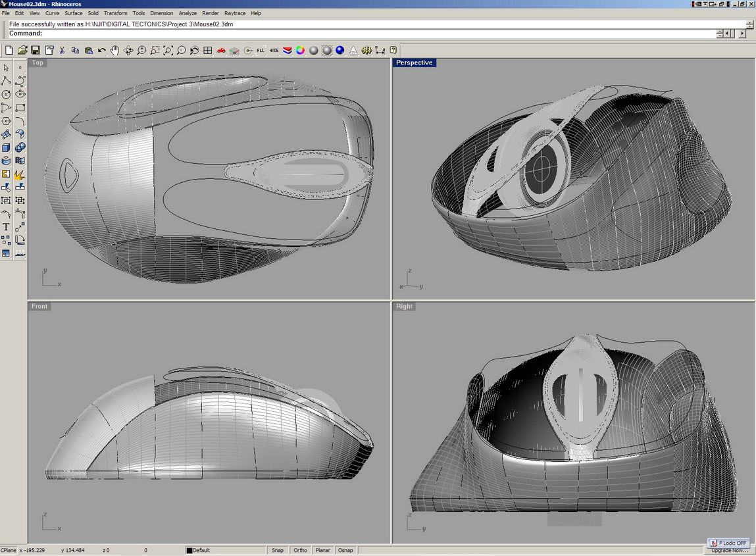
Task: Click the F Lock: OFF indicator
Action: click(728, 543)
